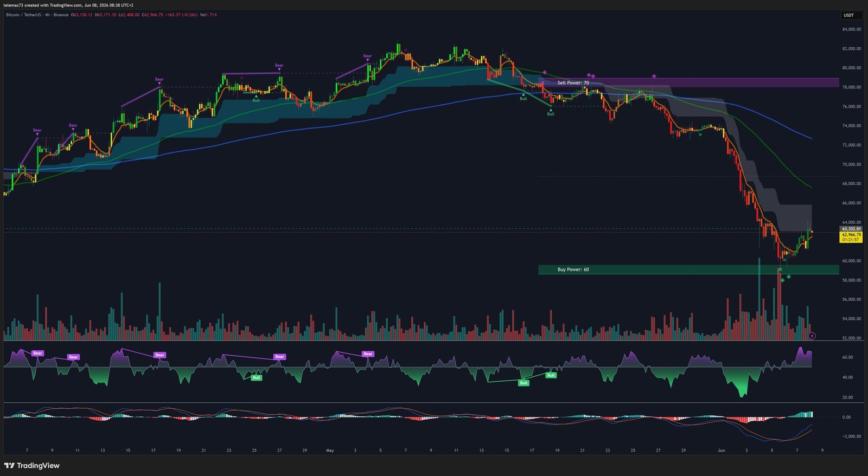
Task: Click the Jun label on time axis
Action: pyautogui.click(x=721, y=450)
